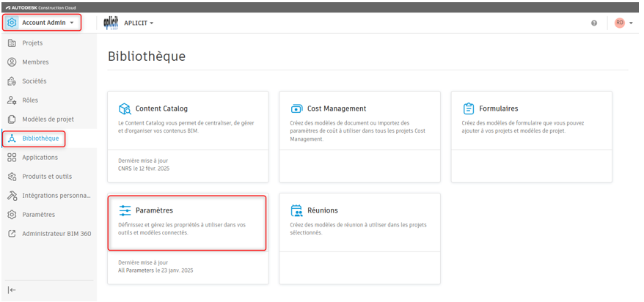
Task: Open Modèles de projet sidebar item
Action: coord(48,119)
